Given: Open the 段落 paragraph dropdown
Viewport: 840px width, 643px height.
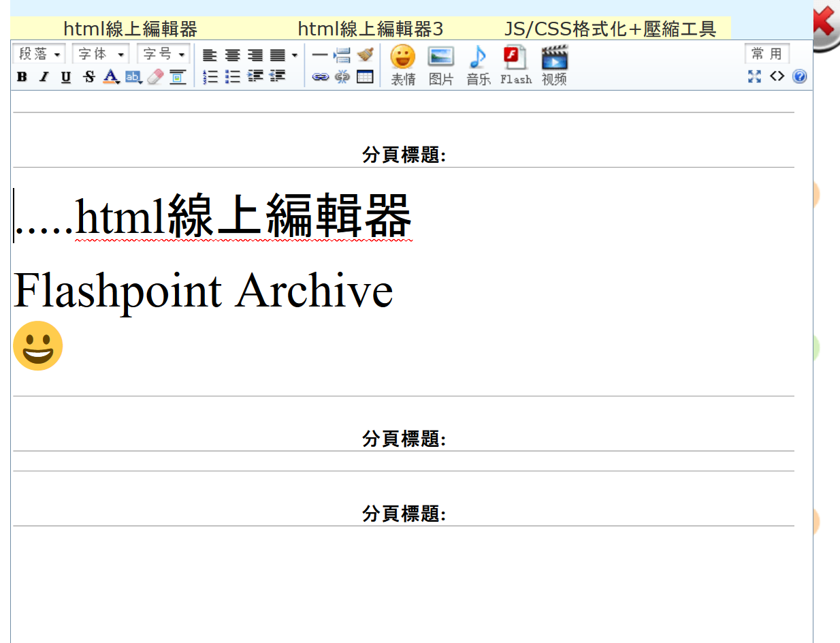Looking at the screenshot, I should coord(39,54).
